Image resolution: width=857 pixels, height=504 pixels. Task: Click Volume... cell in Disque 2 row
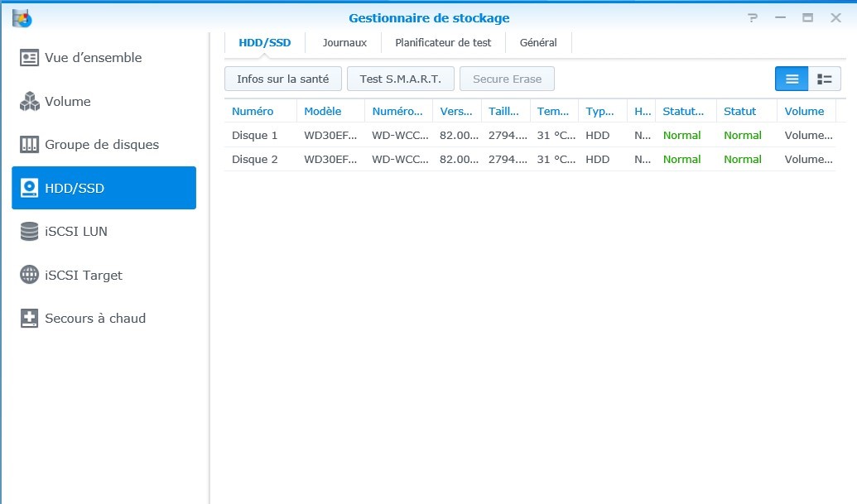809,160
